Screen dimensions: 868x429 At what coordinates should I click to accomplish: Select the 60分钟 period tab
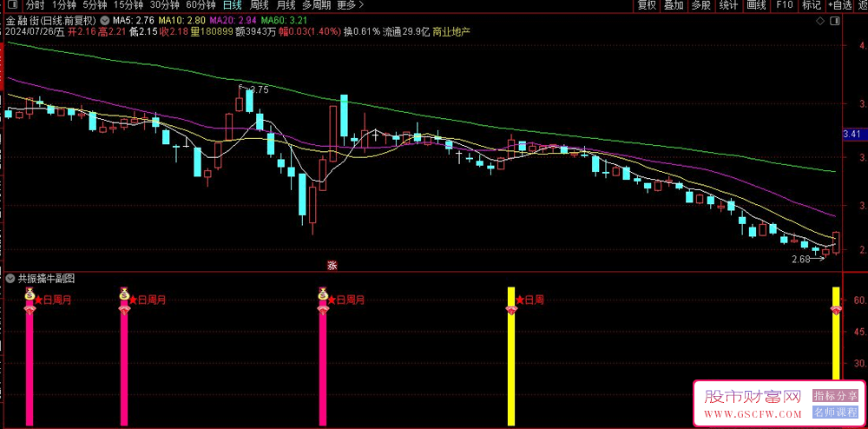click(x=201, y=5)
